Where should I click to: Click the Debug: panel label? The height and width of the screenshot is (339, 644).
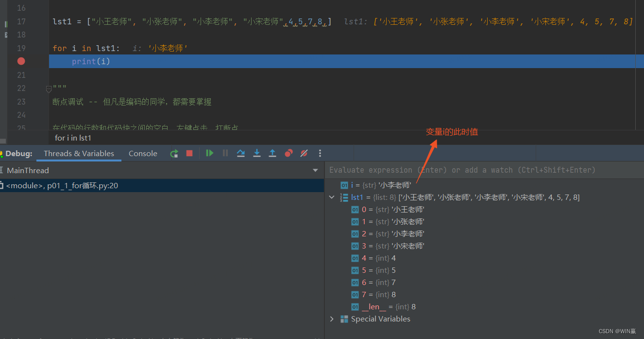coord(19,153)
